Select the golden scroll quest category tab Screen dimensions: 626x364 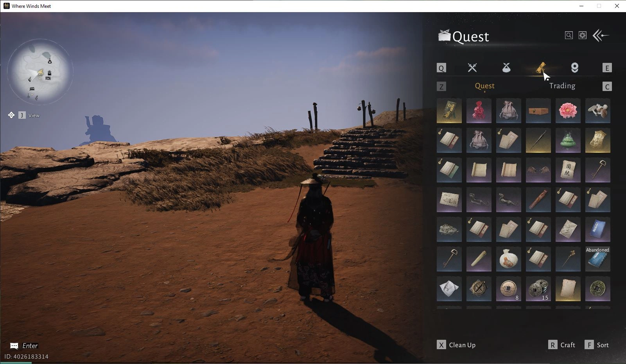click(x=541, y=68)
